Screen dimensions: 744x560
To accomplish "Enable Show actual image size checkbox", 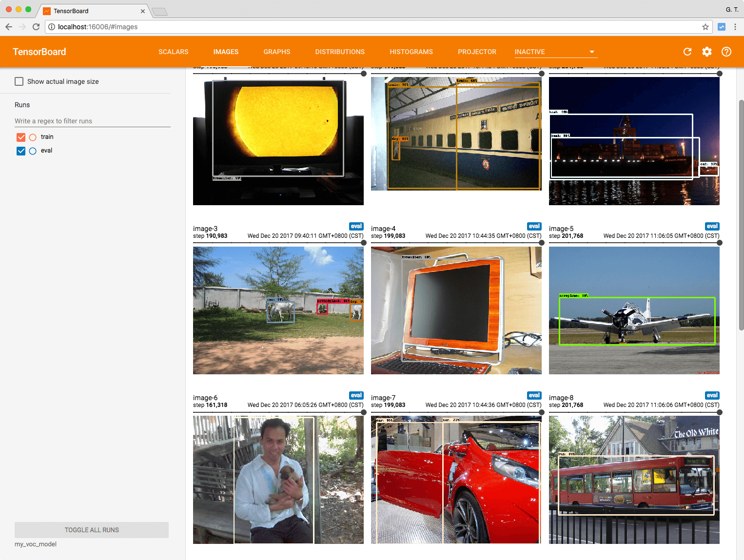I will point(19,81).
